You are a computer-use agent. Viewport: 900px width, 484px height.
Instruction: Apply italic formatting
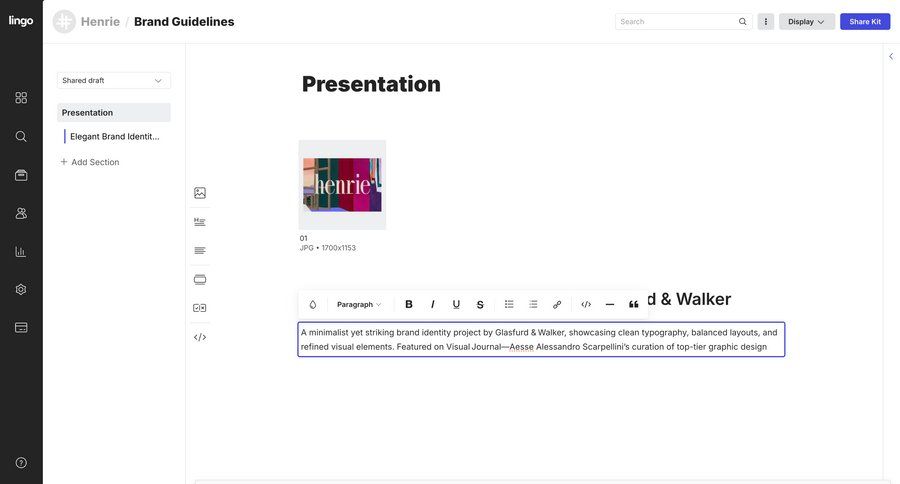[x=432, y=304]
